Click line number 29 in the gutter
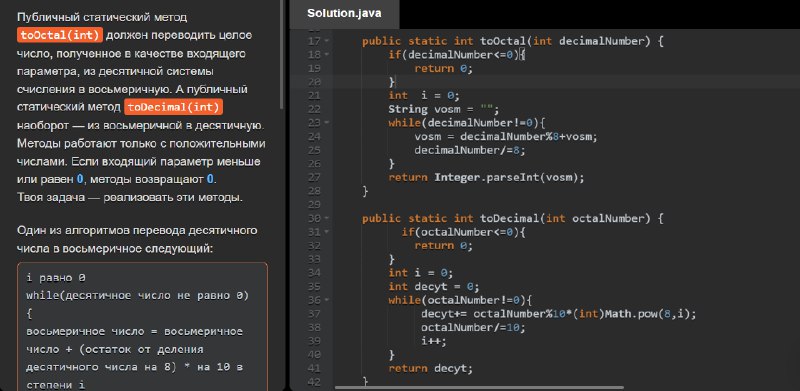 point(315,205)
